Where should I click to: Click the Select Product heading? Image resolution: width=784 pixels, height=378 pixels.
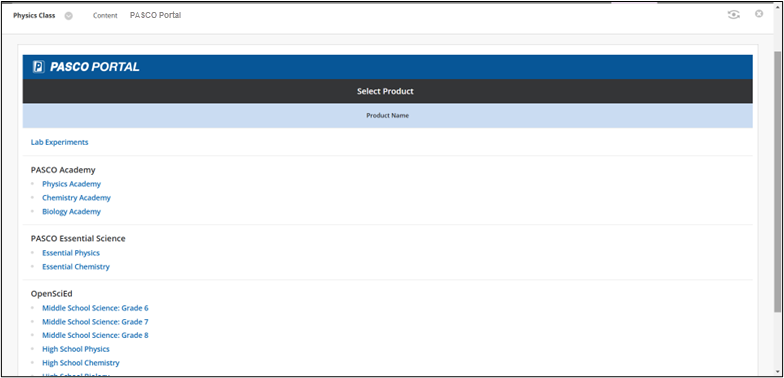pyautogui.click(x=385, y=92)
